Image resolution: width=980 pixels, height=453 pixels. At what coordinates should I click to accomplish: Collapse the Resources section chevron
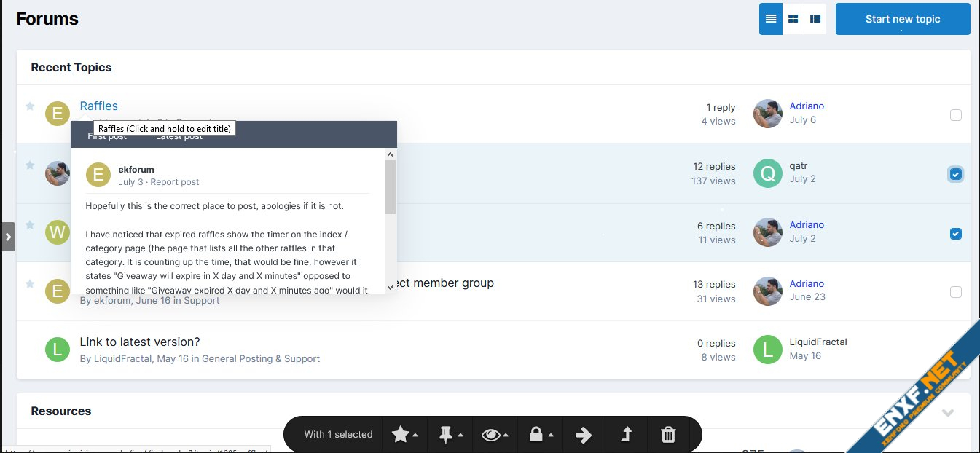[947, 413]
